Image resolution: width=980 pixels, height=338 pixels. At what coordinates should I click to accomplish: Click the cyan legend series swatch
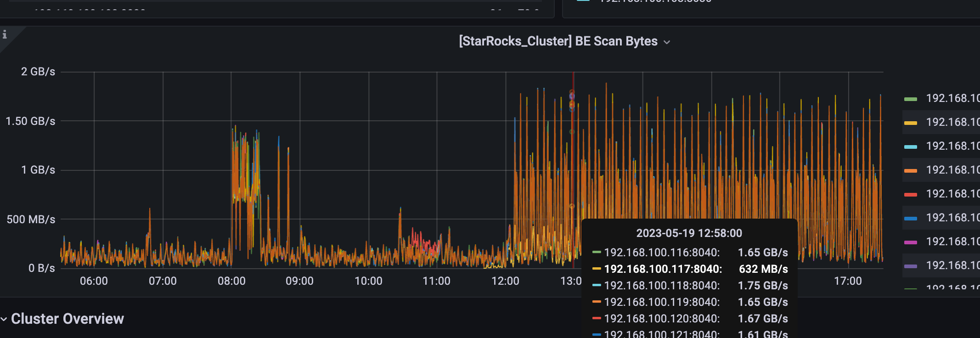pos(910,146)
